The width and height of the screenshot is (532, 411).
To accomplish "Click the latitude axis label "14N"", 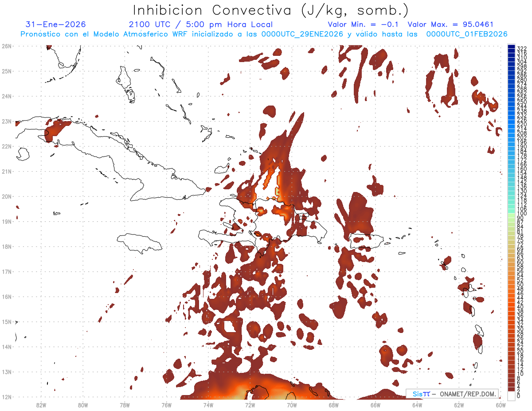I will coord(7,346).
